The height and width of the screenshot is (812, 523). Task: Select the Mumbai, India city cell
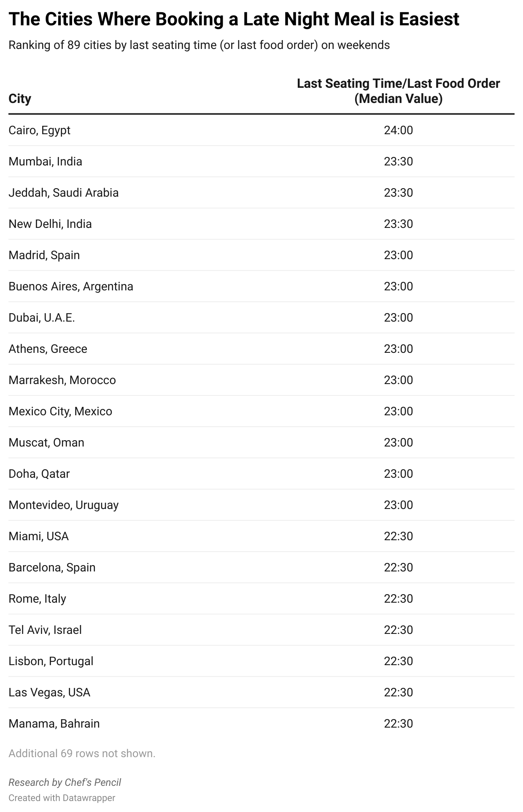pyautogui.click(x=45, y=161)
